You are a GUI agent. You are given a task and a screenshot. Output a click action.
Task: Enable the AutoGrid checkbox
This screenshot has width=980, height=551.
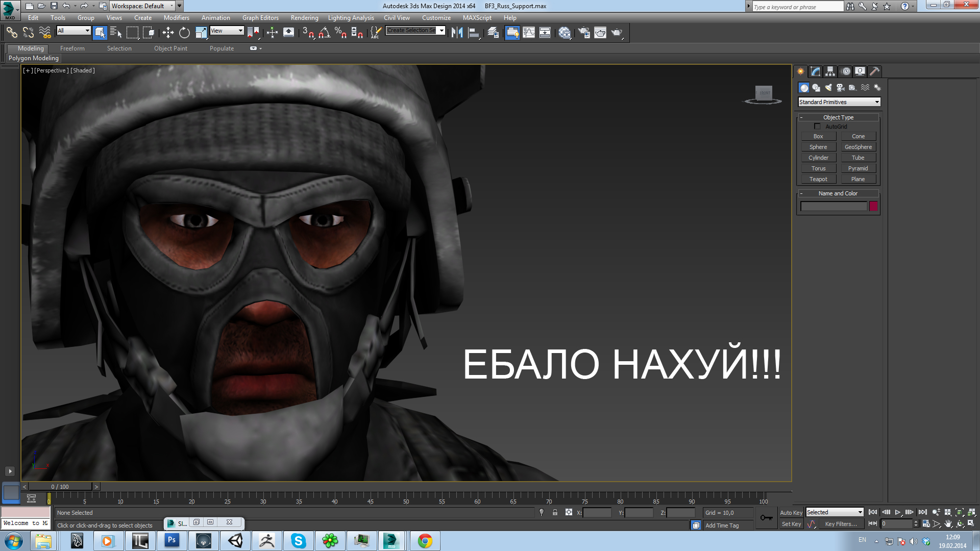click(x=817, y=127)
